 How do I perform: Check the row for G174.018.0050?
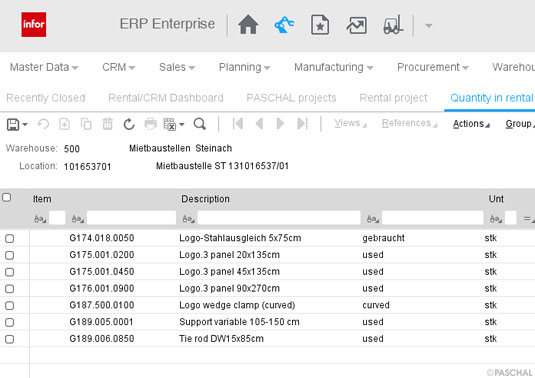[10, 238]
